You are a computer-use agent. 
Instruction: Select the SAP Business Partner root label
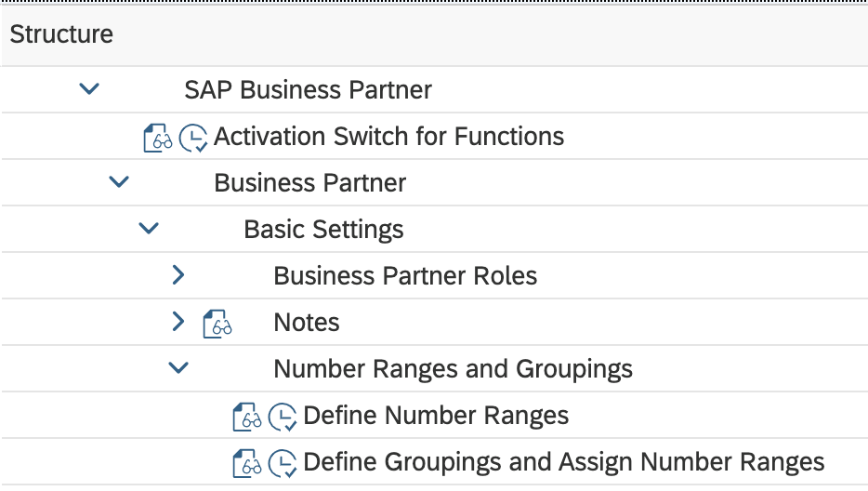(308, 90)
